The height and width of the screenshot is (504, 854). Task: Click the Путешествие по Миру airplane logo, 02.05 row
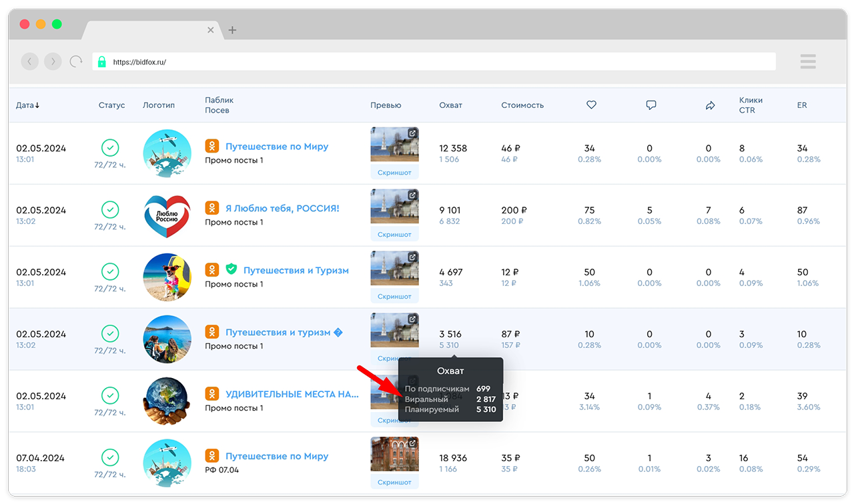[167, 153]
